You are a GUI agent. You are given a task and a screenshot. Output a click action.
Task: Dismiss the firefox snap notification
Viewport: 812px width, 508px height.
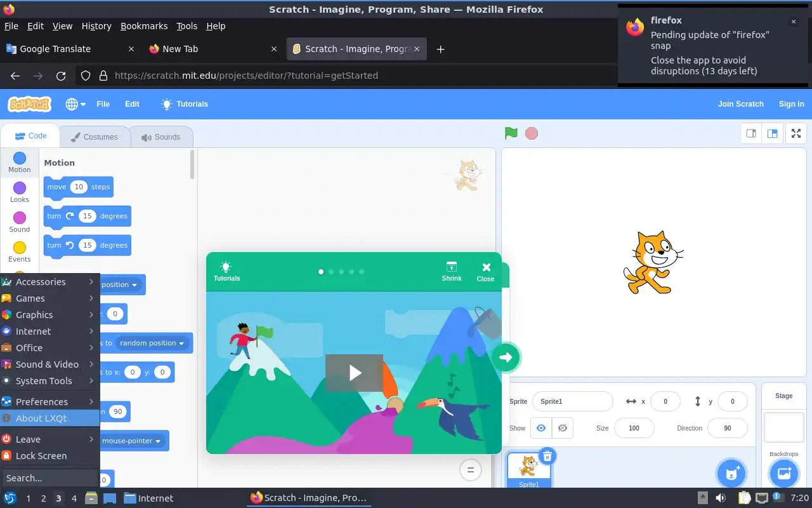(793, 22)
